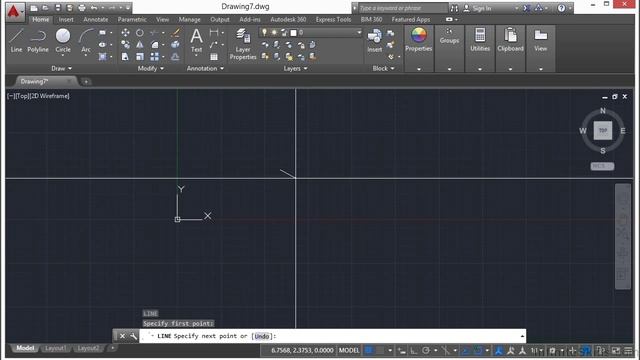640x360 pixels.
Task: Click the Stretch tool icon
Action: tap(125, 57)
